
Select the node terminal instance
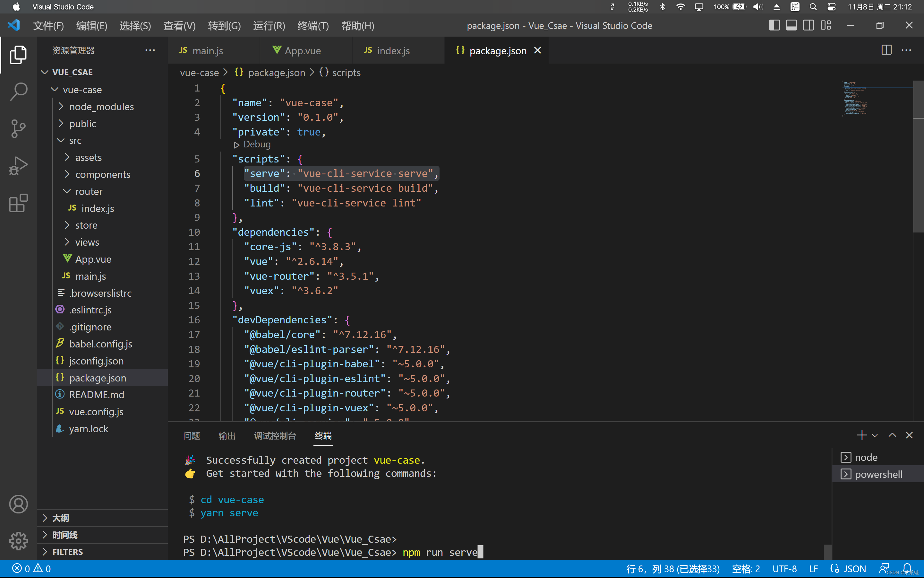pos(878,457)
